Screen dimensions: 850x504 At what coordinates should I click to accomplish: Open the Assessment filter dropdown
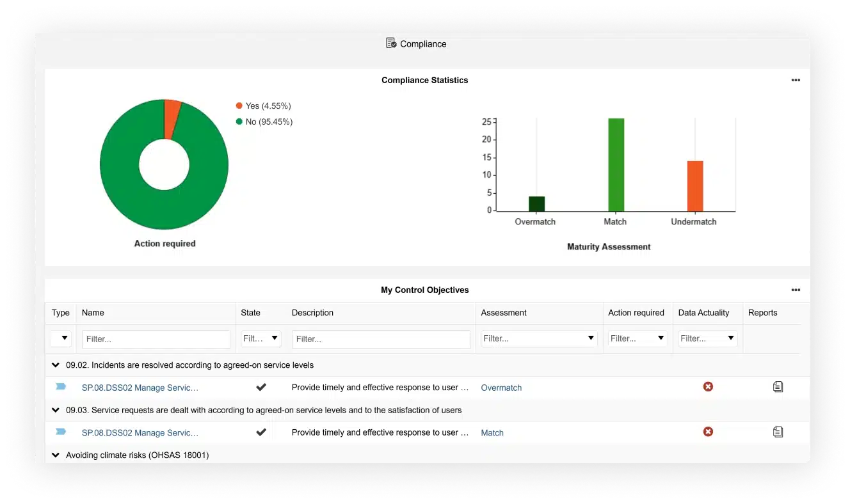[591, 338]
